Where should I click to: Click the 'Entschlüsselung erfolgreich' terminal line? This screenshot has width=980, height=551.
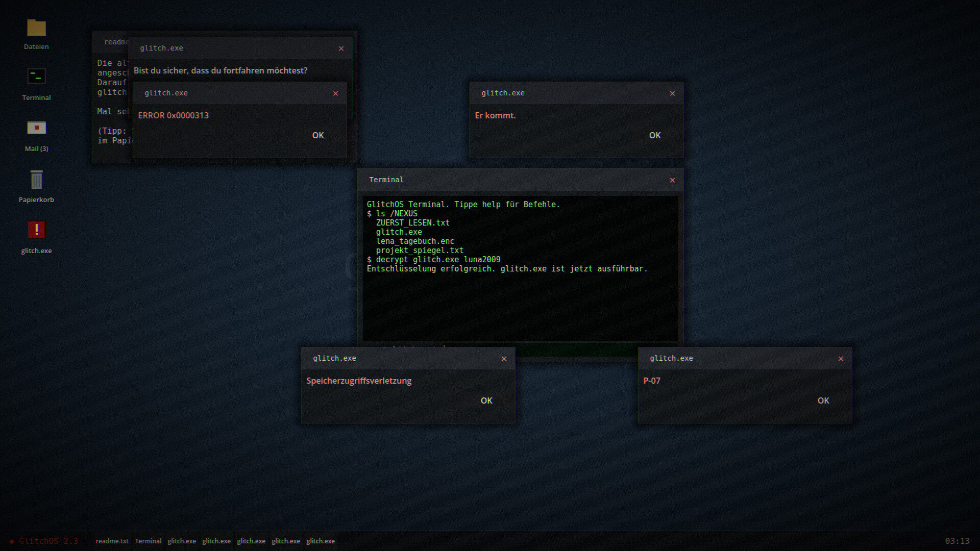(507, 268)
